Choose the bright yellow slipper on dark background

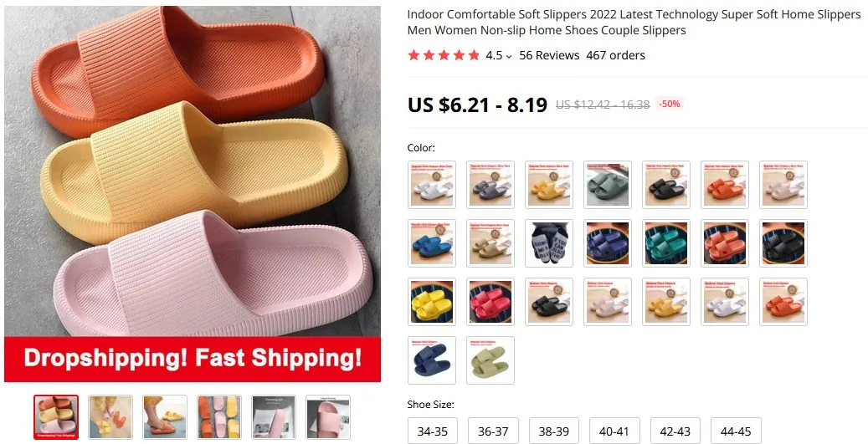pyautogui.click(x=432, y=302)
